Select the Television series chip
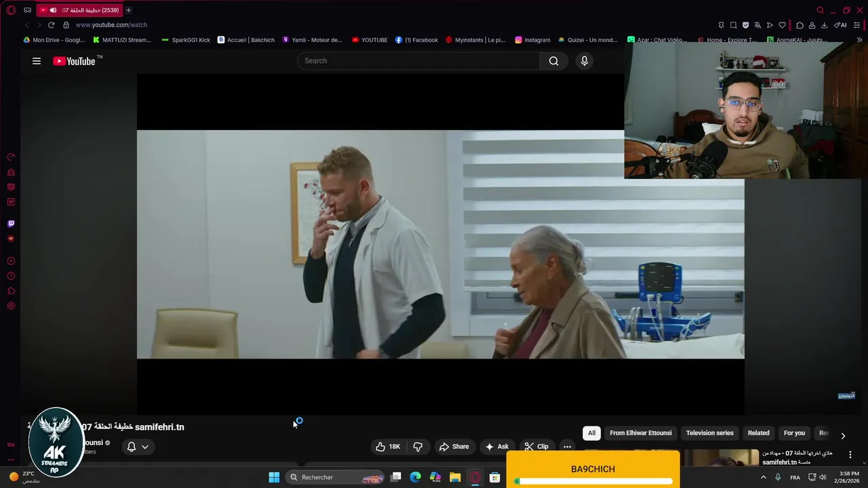The width and height of the screenshot is (868, 488). pos(710,433)
